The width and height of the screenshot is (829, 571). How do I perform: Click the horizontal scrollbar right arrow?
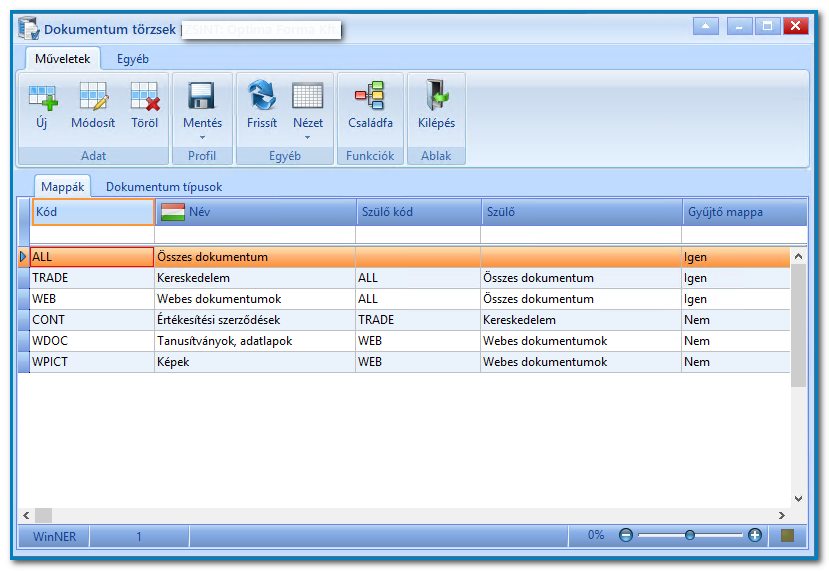[x=781, y=515]
